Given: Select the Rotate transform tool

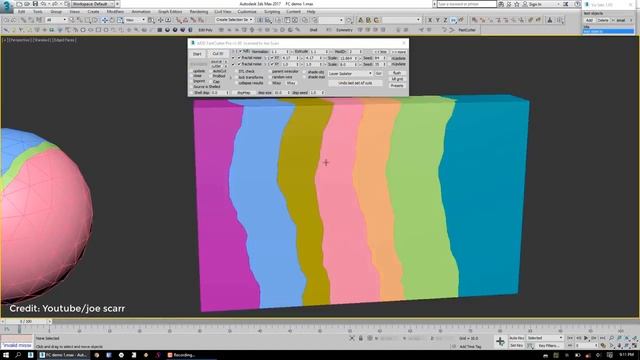Looking at the screenshot, I should 112,20.
